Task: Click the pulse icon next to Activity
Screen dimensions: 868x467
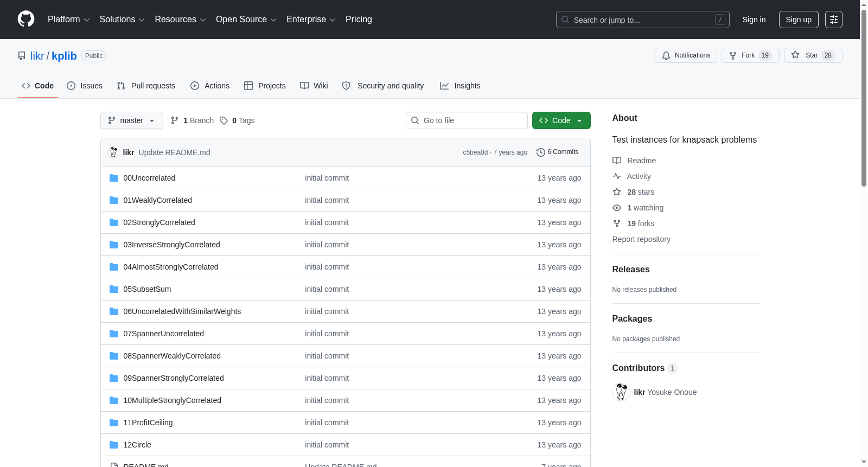Action: tap(617, 176)
